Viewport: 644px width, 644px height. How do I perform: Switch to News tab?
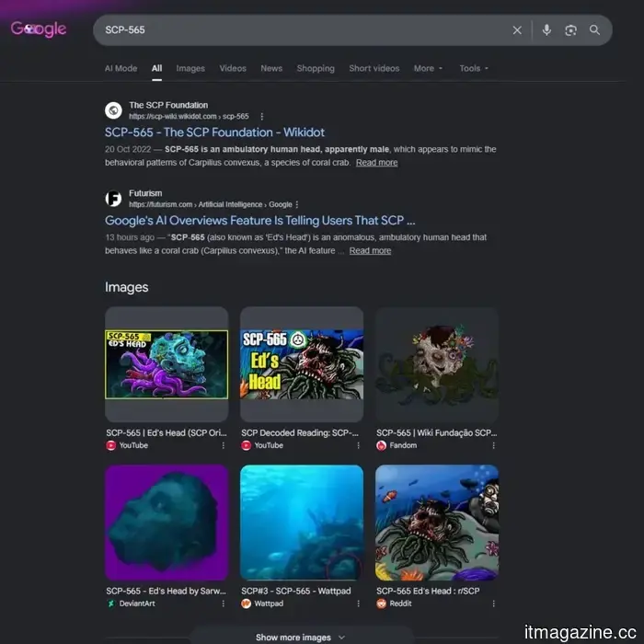tap(271, 69)
